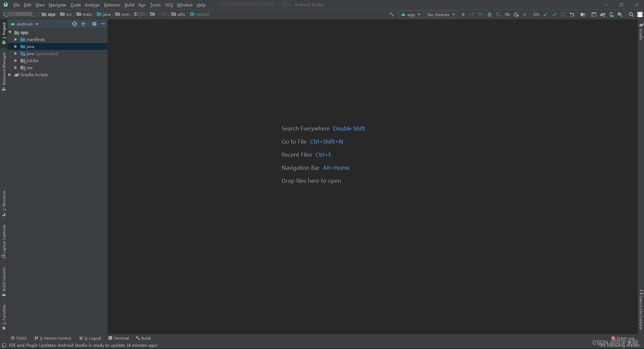The width and height of the screenshot is (644, 349).
Task: Hide the Project panel with minus icon
Action: [103, 24]
